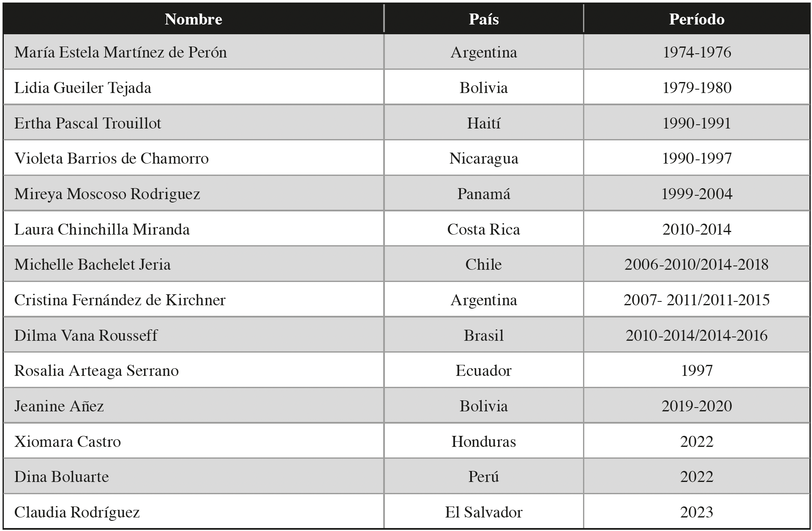Click the Brasil country cell
Screen dimensions: 812x531
point(483,335)
